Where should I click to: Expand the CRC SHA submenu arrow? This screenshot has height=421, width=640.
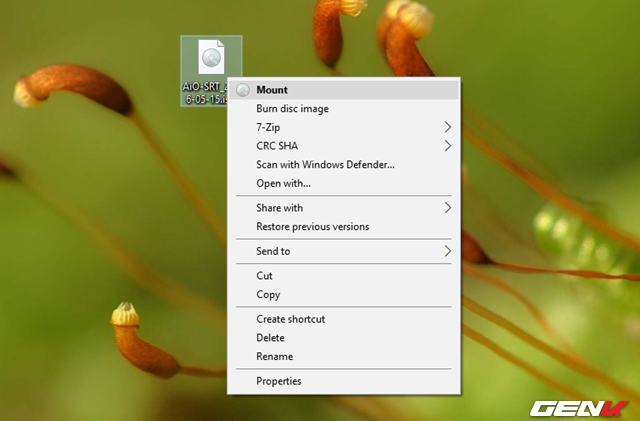pos(447,146)
